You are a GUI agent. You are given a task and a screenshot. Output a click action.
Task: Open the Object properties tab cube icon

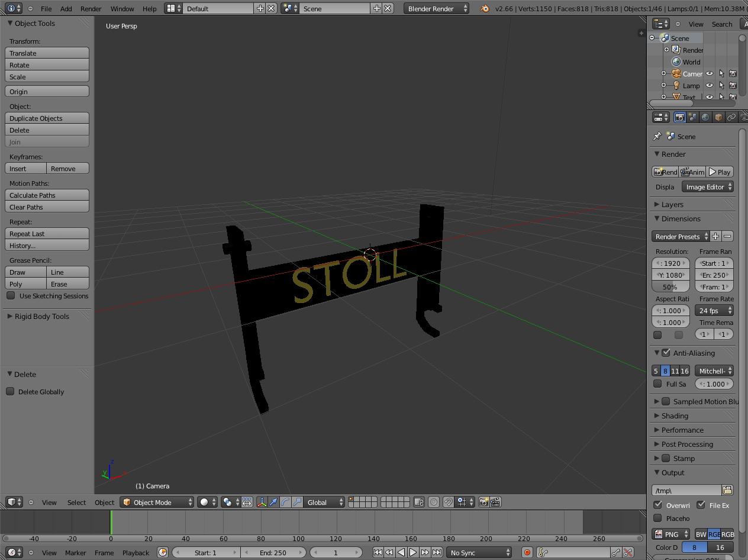(718, 117)
